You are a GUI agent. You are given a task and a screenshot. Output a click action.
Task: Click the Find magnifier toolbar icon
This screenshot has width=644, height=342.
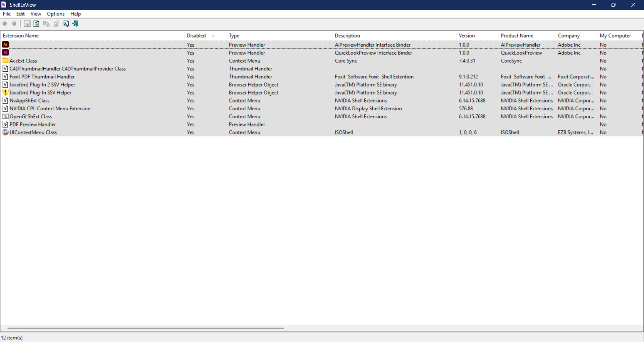66,23
